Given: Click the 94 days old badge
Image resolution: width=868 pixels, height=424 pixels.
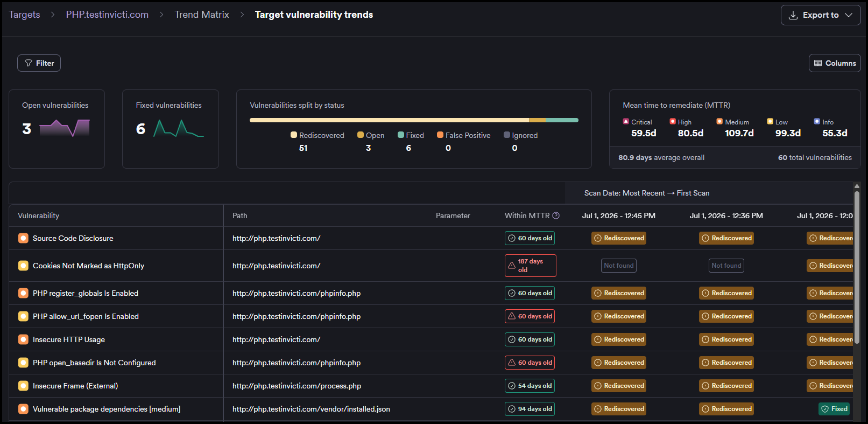Looking at the screenshot, I should point(530,409).
